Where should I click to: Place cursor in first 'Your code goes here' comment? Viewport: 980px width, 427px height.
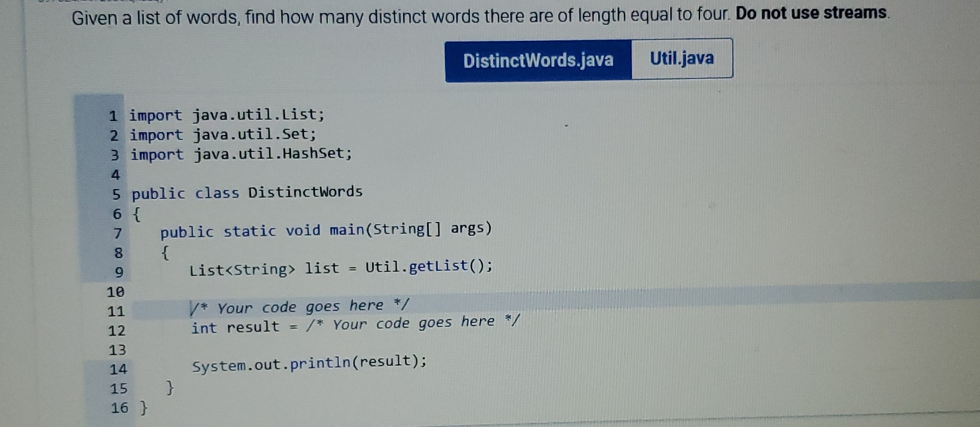pyautogui.click(x=299, y=307)
